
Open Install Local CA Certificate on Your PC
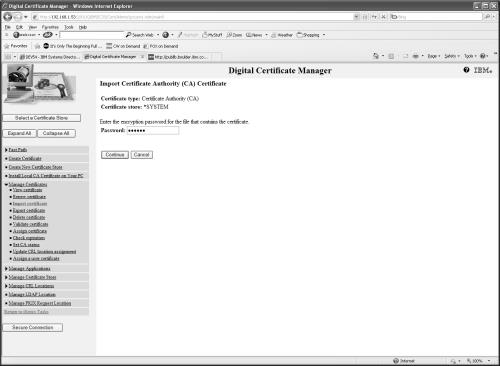click(x=46, y=176)
